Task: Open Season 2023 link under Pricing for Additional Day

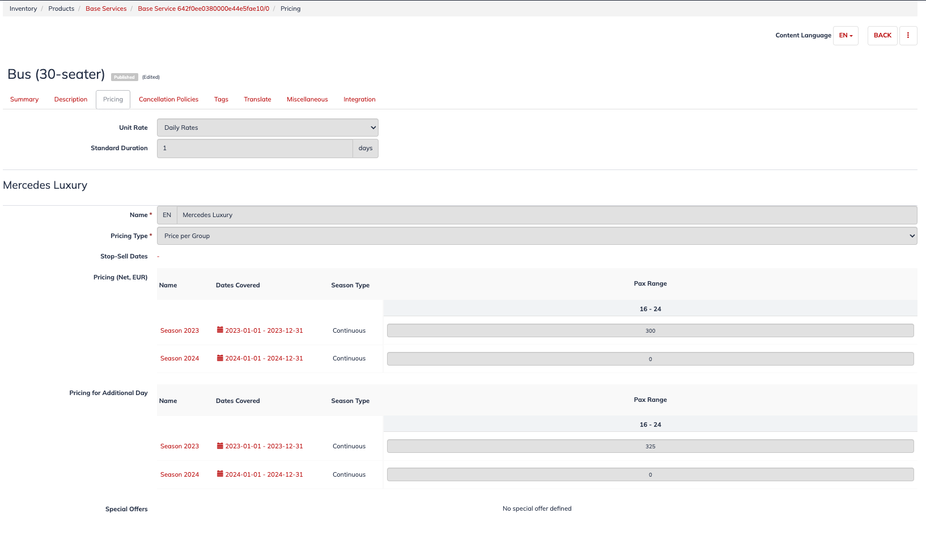Action: tap(180, 446)
